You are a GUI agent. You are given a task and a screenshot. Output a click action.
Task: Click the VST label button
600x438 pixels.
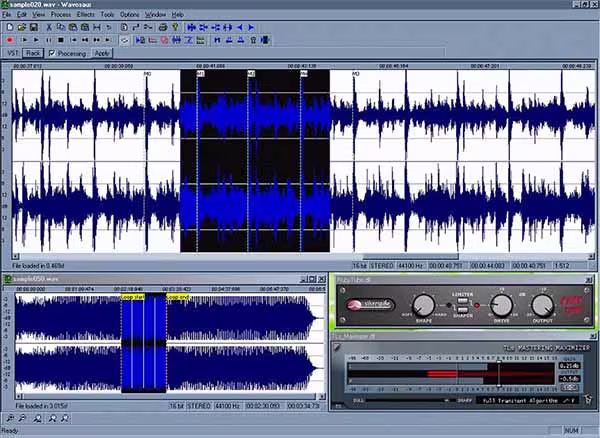[x=13, y=53]
